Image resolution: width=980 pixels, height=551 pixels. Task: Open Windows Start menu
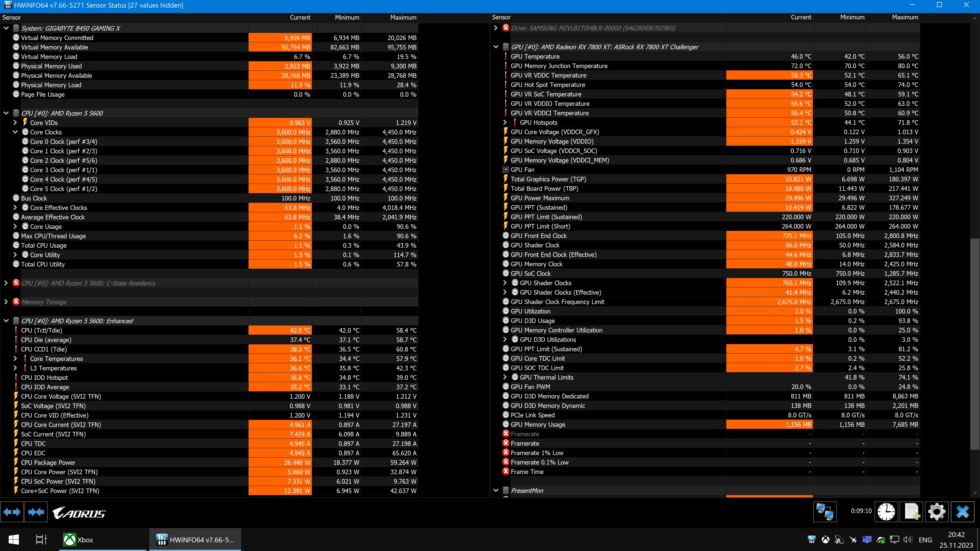tap(14, 540)
